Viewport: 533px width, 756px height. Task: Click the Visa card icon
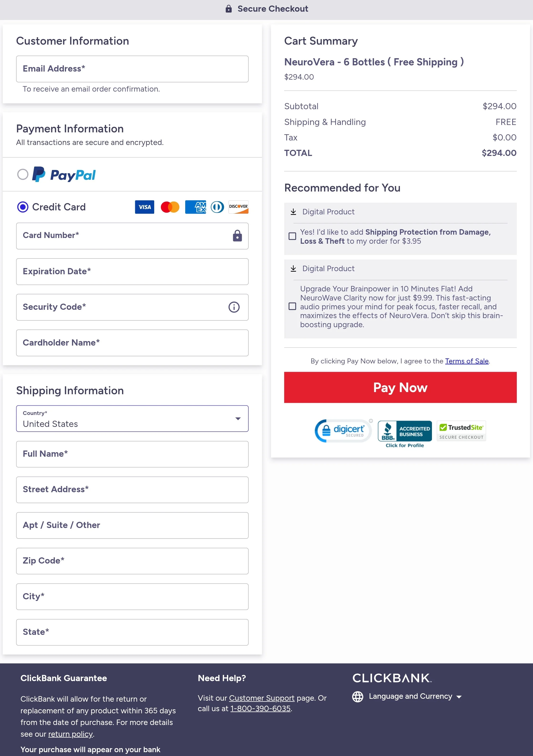tap(144, 207)
